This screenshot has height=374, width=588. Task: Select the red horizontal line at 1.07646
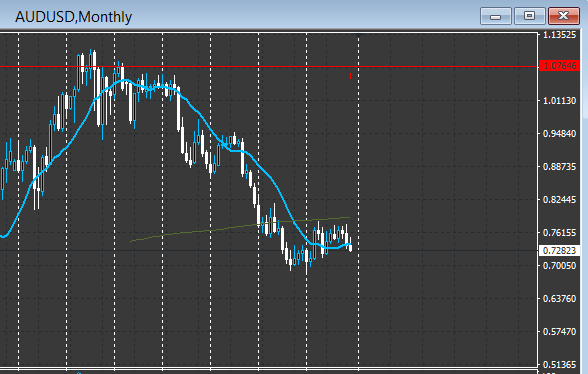tap(268, 67)
